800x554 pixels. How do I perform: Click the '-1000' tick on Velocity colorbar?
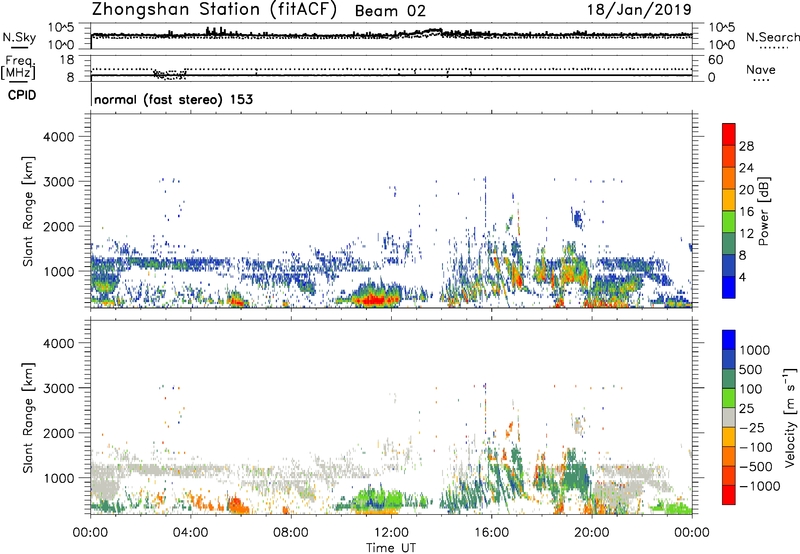(759, 486)
